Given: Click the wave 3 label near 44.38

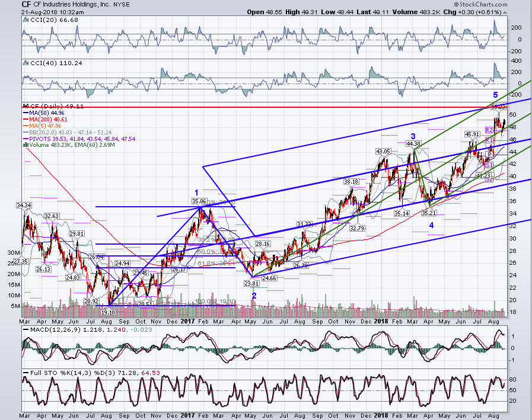Looking at the screenshot, I should [x=413, y=136].
